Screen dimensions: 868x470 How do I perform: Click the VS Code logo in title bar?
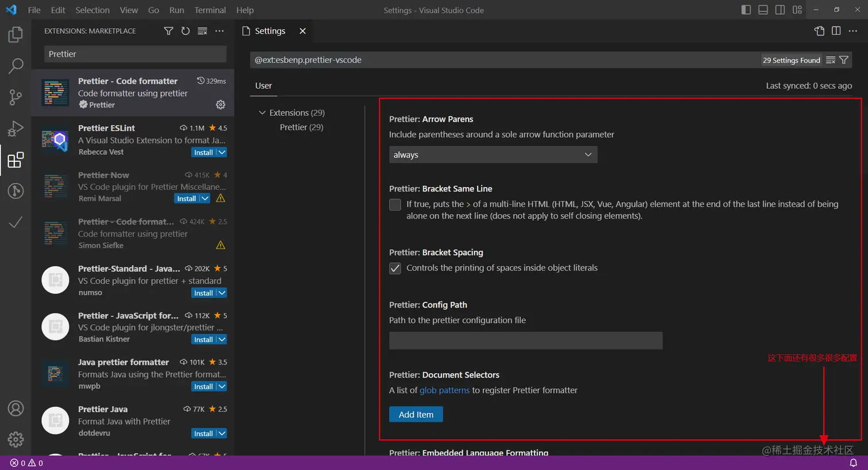click(x=11, y=10)
